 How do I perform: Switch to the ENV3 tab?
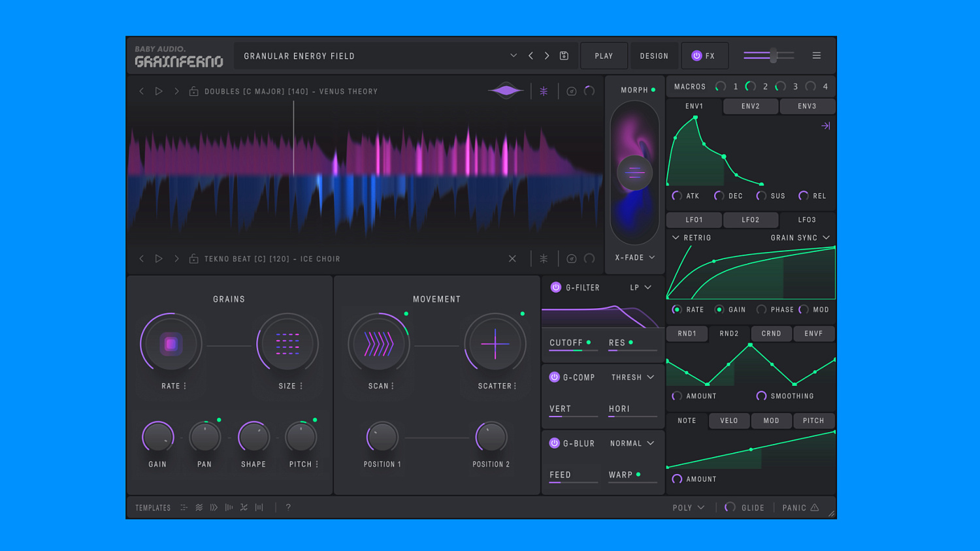point(807,106)
